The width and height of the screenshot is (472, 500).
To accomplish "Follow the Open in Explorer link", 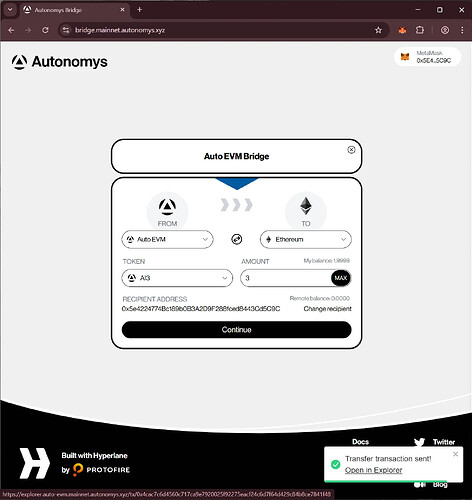I will tap(373, 470).
